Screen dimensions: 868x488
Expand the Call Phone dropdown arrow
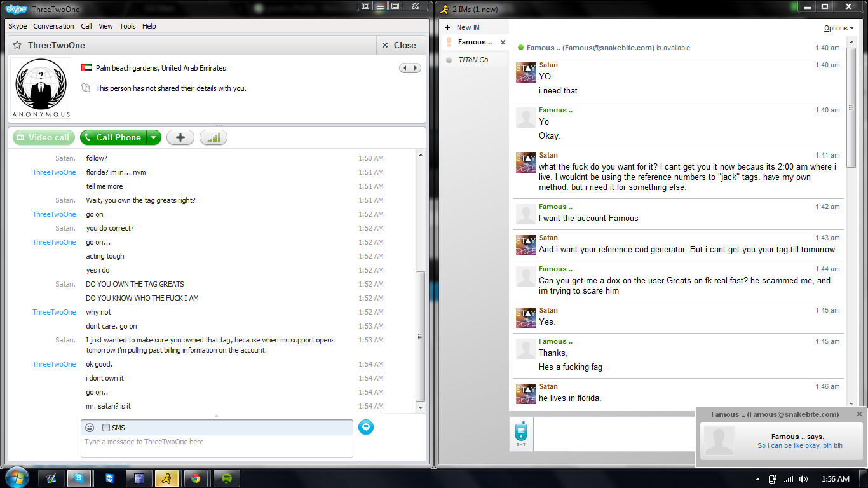tap(154, 137)
